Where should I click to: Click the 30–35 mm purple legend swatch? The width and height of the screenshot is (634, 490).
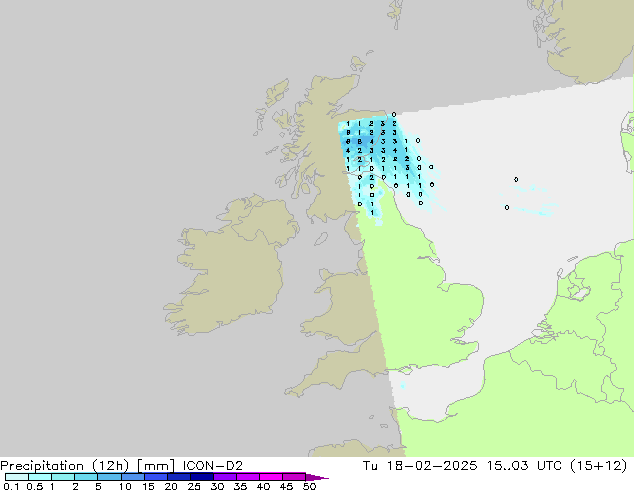[224, 477]
